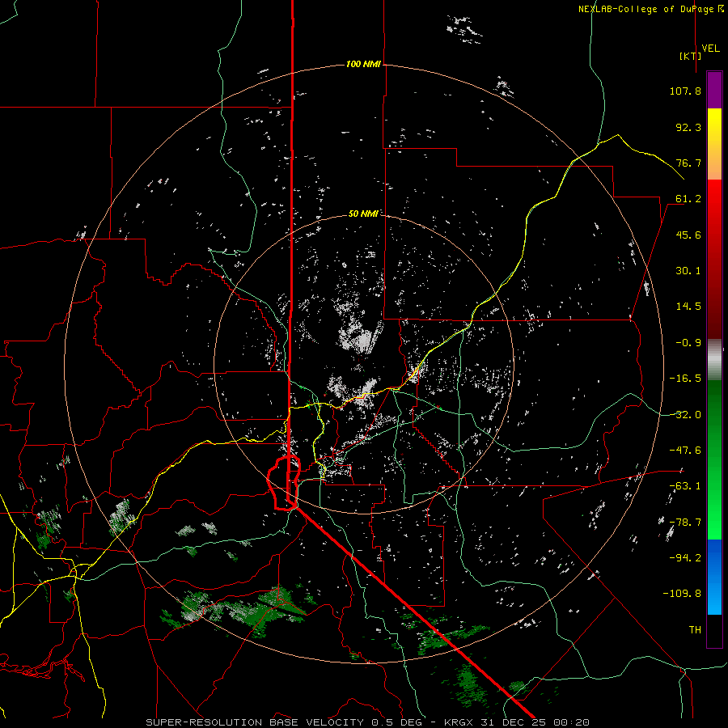Click the 107.8 legend value

(685, 91)
